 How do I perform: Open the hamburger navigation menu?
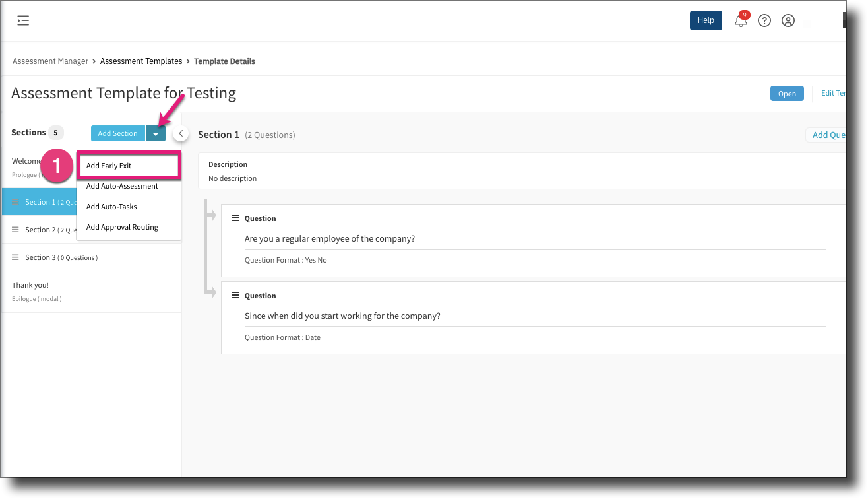point(23,20)
